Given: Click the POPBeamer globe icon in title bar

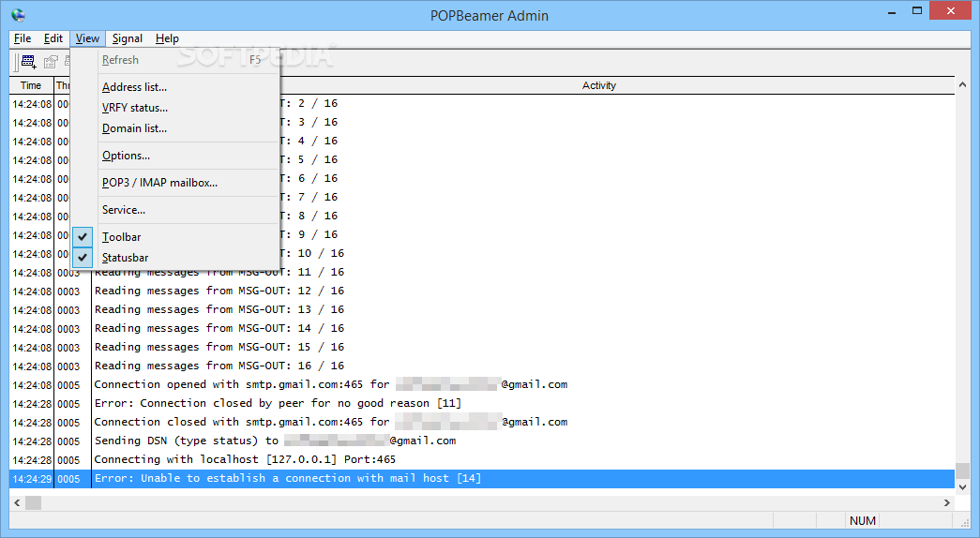Looking at the screenshot, I should click(18, 15).
